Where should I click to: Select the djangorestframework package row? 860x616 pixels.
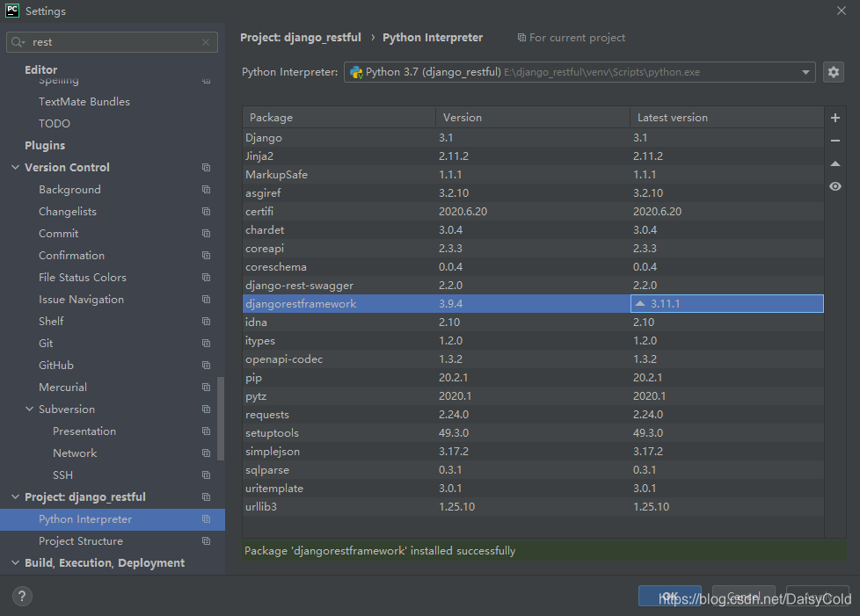click(533, 304)
